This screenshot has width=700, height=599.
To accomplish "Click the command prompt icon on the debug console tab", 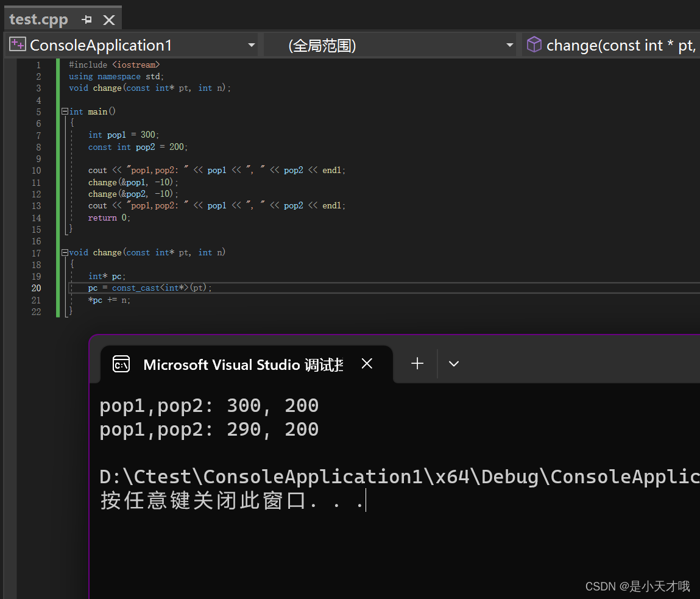I will pyautogui.click(x=121, y=364).
